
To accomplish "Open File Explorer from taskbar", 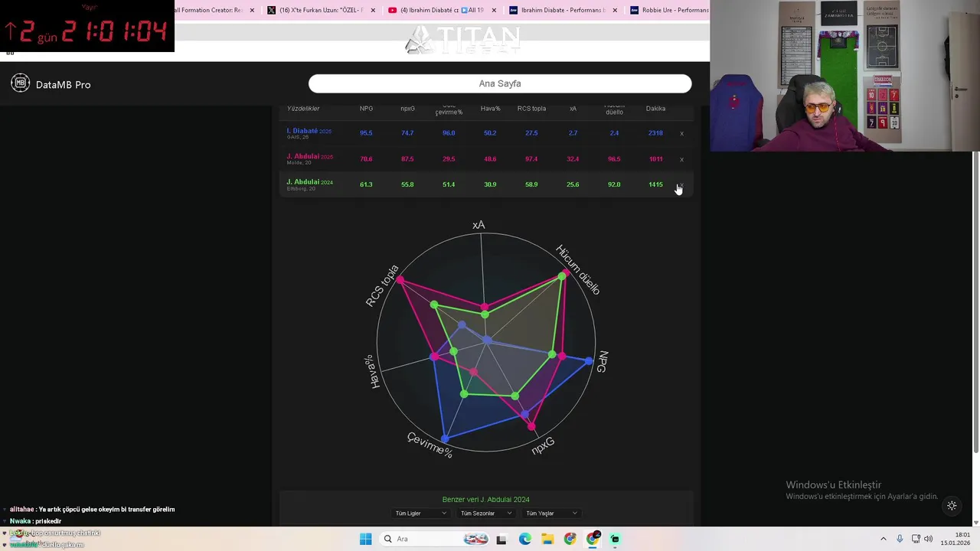I will (547, 539).
